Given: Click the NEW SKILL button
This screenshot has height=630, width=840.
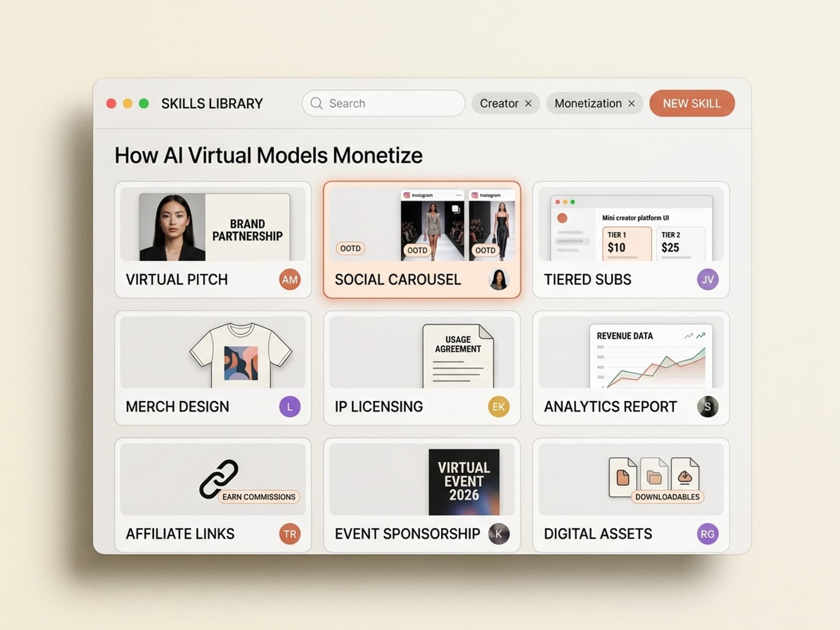Looking at the screenshot, I should 692,103.
